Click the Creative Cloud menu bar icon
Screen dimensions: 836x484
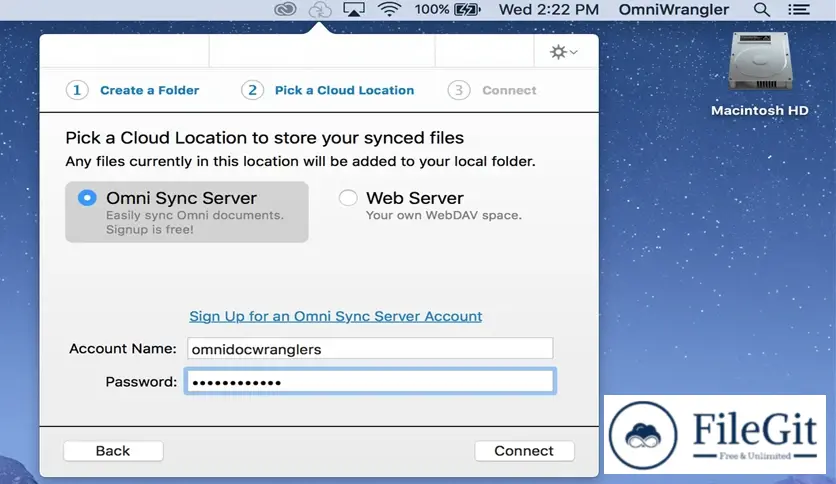(286, 10)
